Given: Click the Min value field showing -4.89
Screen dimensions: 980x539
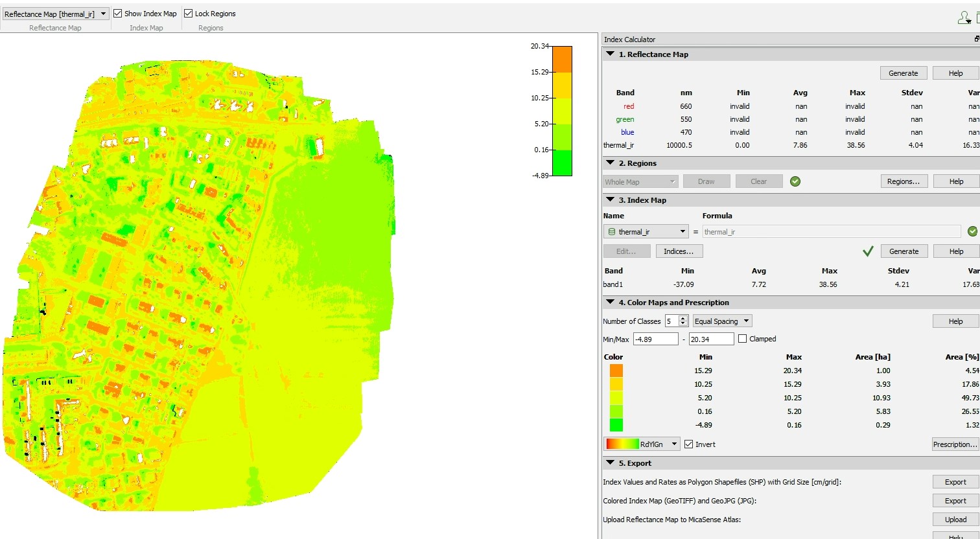Looking at the screenshot, I should (x=655, y=339).
